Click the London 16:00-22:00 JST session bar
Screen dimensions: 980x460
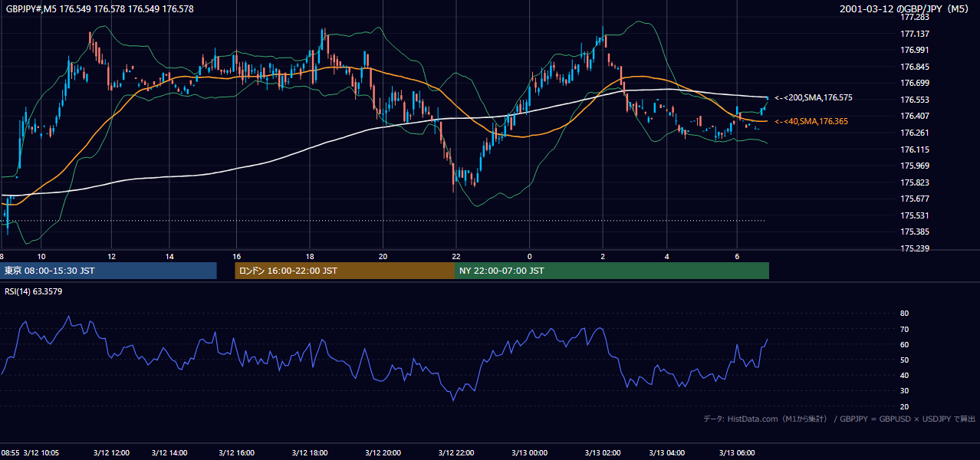(345, 271)
